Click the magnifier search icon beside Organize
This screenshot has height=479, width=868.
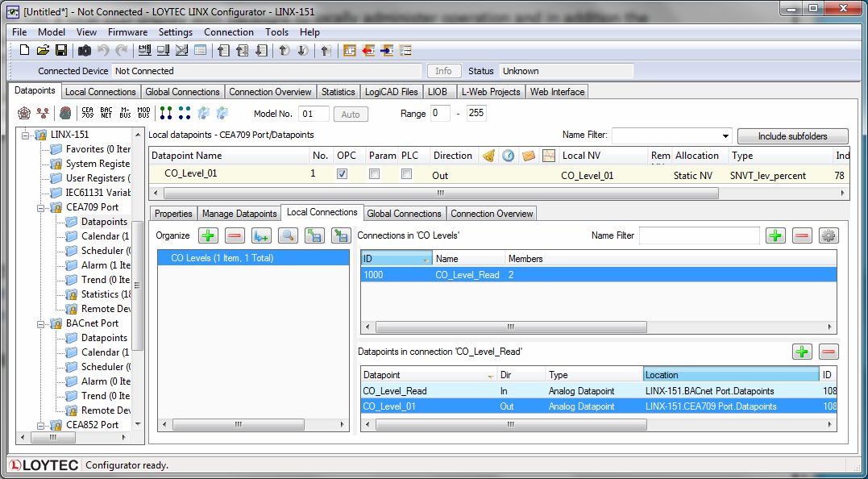click(x=287, y=236)
